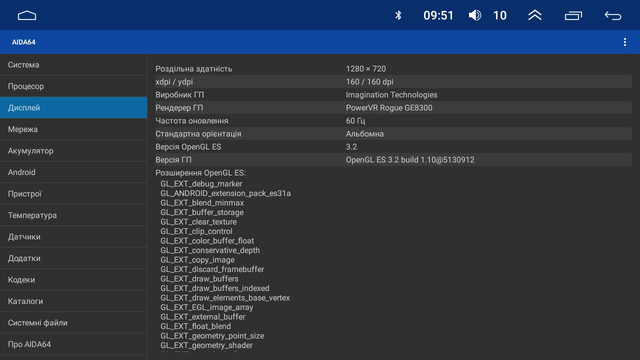Image resolution: width=640 pixels, height=360 pixels.
Task: Open the Температура section
Action: 73,215
